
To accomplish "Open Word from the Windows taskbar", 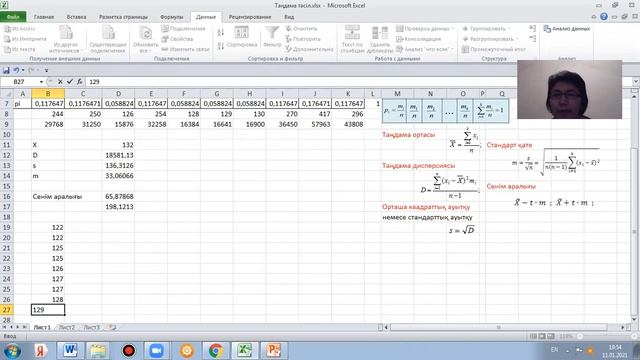I will [x=69, y=351].
